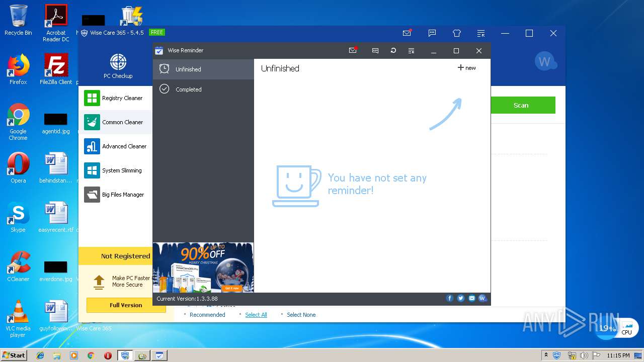Select the Unfinished reminders tab
The height and width of the screenshot is (362, 644).
tap(203, 69)
